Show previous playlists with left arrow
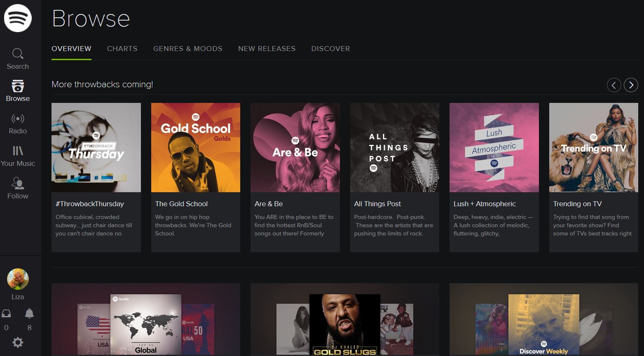The image size is (644, 356). (614, 85)
